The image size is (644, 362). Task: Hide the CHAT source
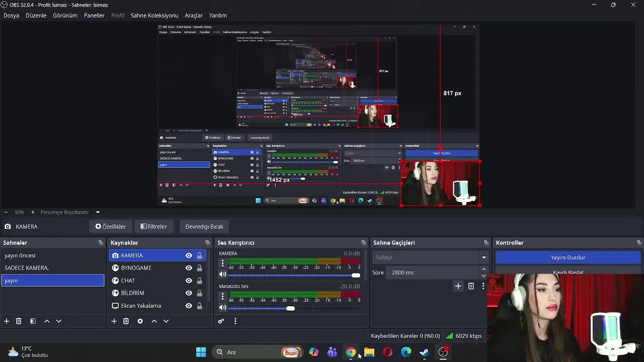click(x=189, y=281)
